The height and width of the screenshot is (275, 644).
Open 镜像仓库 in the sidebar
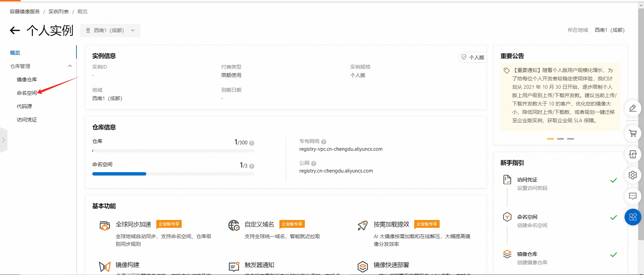tap(27, 79)
